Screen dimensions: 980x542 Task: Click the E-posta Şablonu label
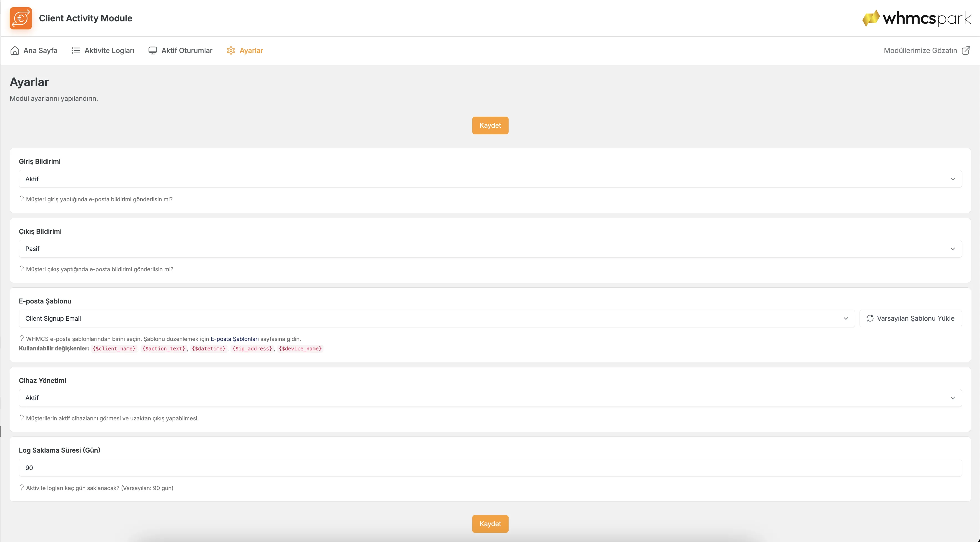[x=45, y=301]
